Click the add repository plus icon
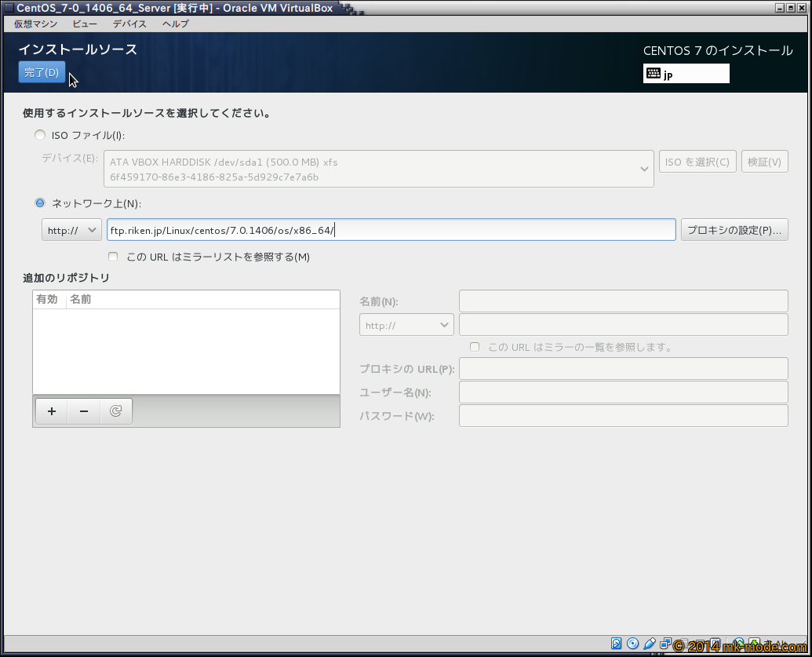The height and width of the screenshot is (657, 812). pyautogui.click(x=52, y=411)
